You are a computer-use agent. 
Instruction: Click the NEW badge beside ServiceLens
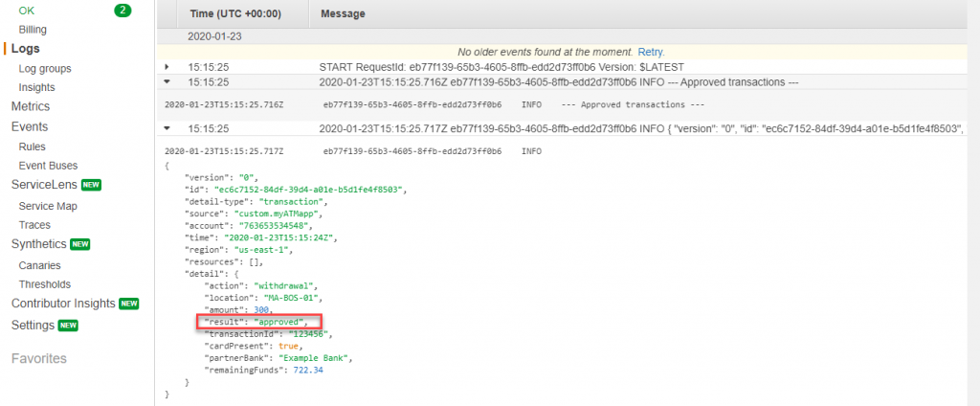coord(91,185)
